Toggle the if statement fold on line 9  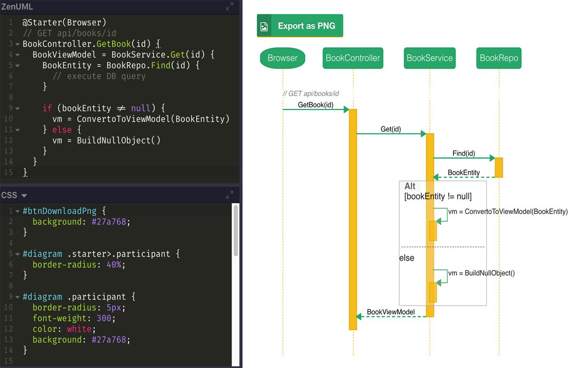click(17, 108)
